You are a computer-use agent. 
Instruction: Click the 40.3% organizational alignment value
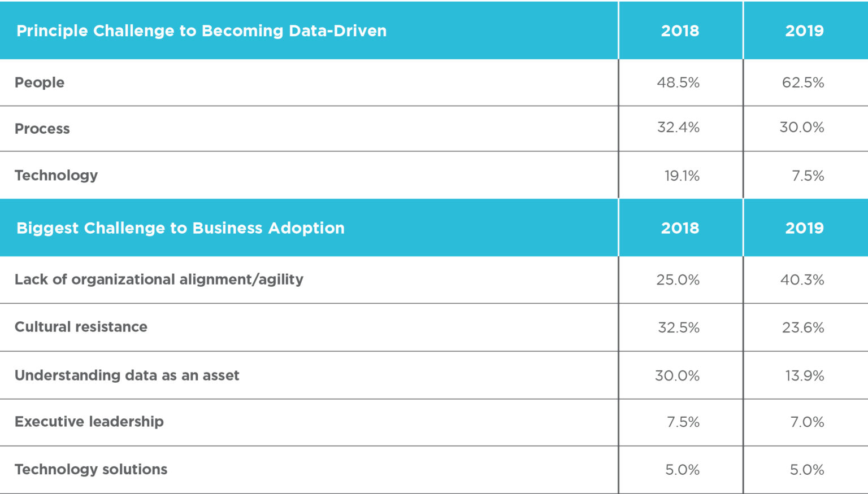point(802,279)
